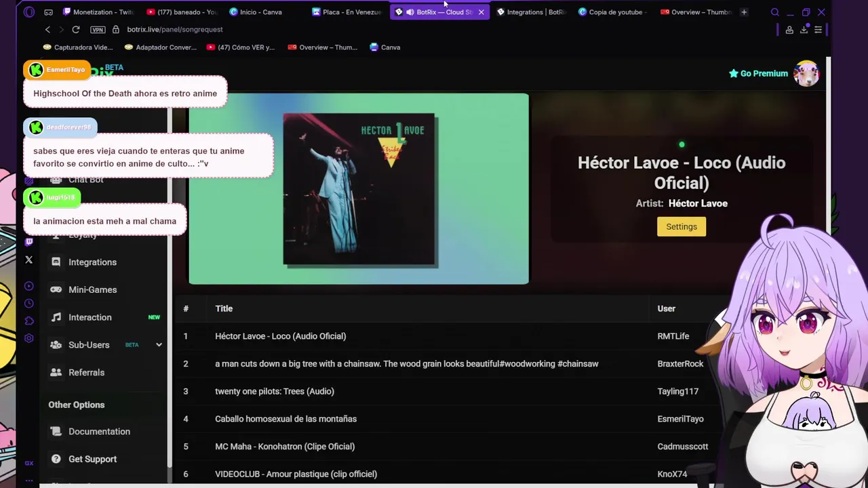
Task: Open Interaction music note icon
Action: tap(56, 317)
